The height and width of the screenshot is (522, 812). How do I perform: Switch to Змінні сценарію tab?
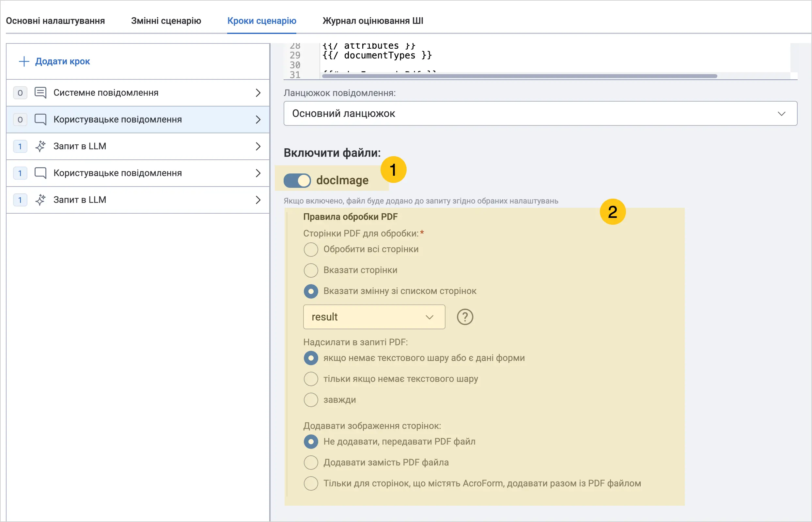(166, 21)
